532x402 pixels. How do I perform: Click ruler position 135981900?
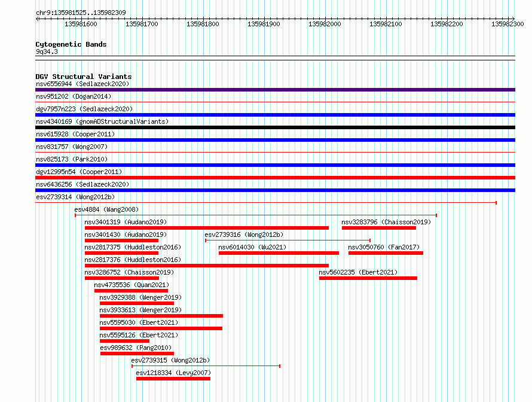coord(264,24)
